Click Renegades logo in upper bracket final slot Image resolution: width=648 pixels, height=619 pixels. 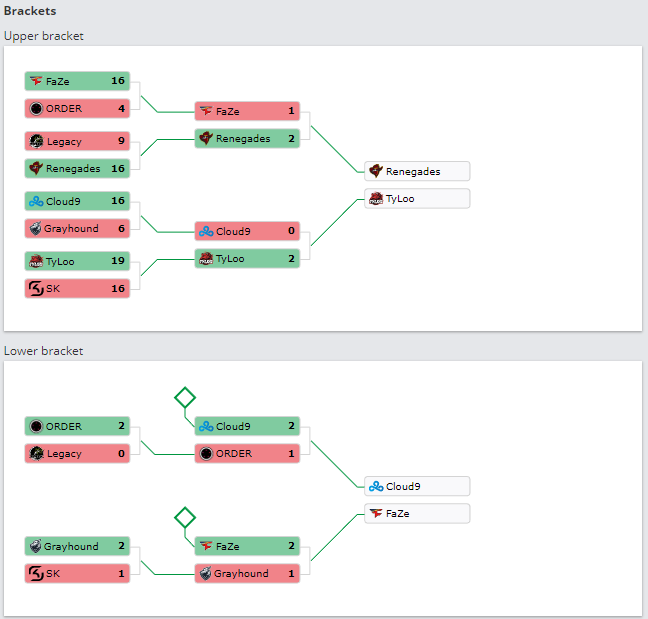pyautogui.click(x=376, y=171)
